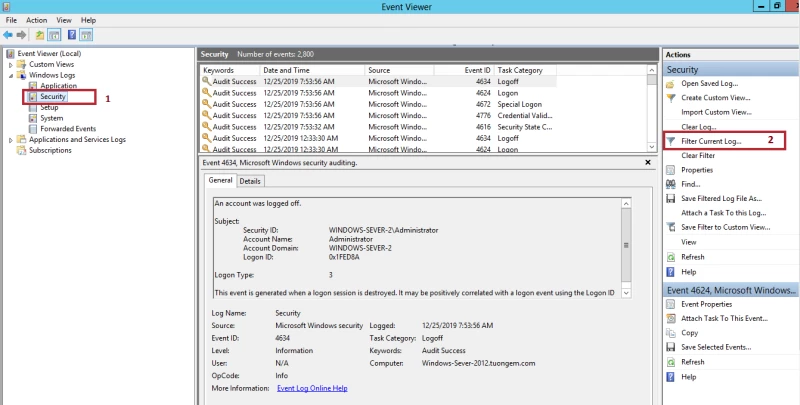Click the Event 4624 header in Actions pane

click(730, 290)
